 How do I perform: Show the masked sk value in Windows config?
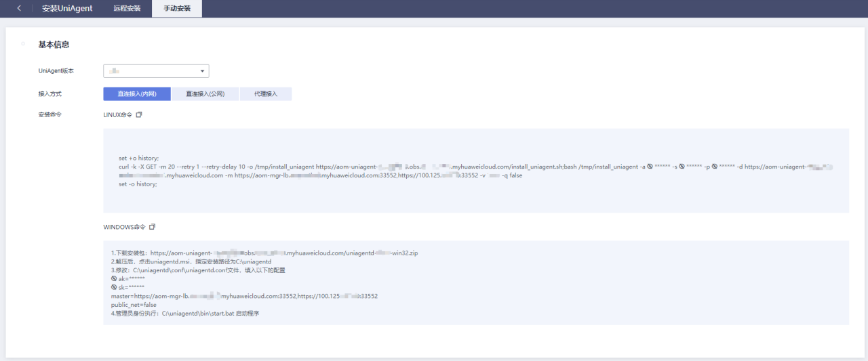pyautogui.click(x=114, y=287)
